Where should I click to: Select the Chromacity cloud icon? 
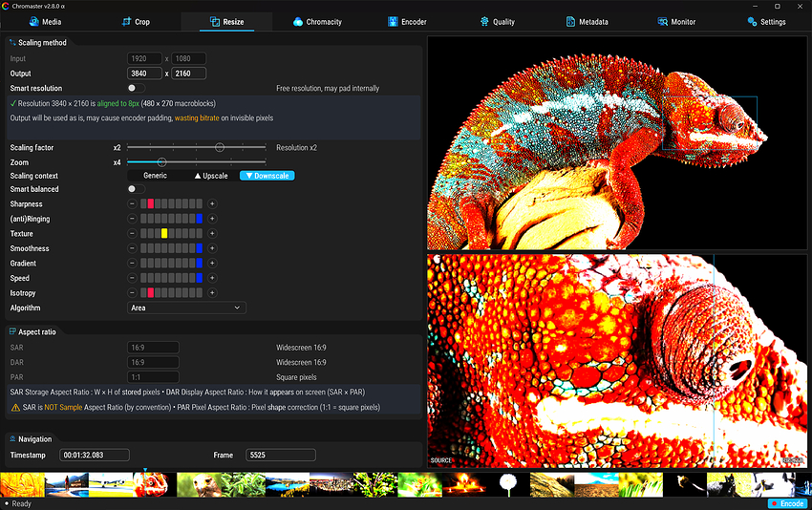(x=298, y=22)
